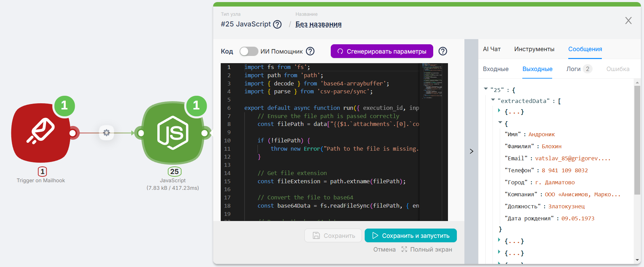Click code line 1 import fs

pyautogui.click(x=277, y=67)
